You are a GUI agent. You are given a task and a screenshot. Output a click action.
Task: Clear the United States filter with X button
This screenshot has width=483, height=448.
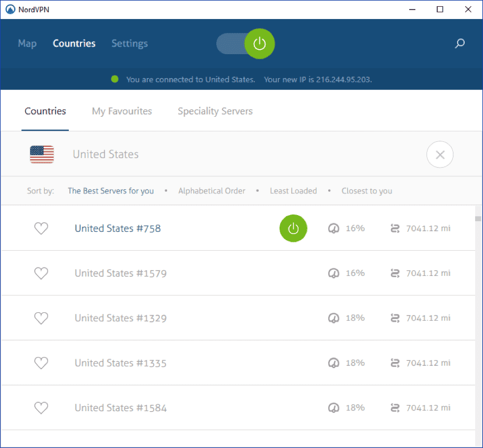click(x=440, y=155)
